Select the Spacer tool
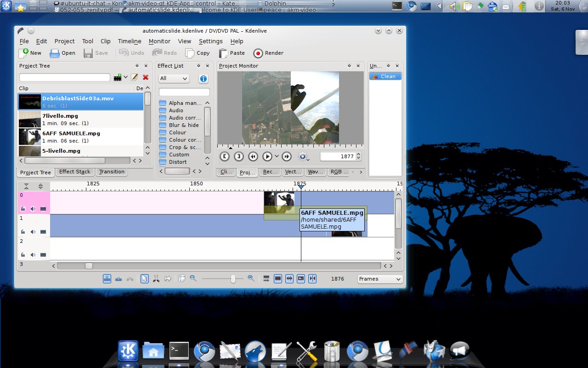Image resolution: width=588 pixels, height=368 pixels. (x=167, y=279)
